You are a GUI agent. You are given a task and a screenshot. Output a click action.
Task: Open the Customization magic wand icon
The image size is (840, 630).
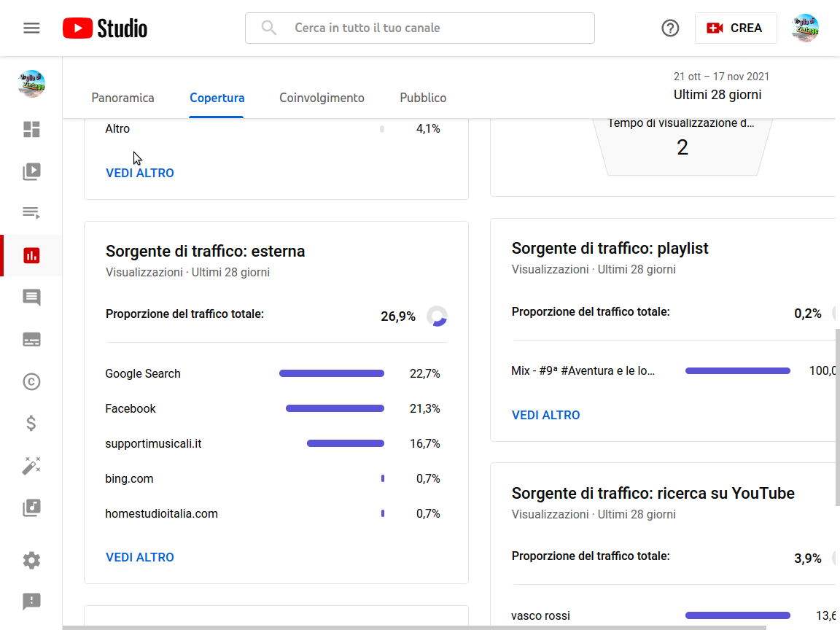(x=31, y=465)
